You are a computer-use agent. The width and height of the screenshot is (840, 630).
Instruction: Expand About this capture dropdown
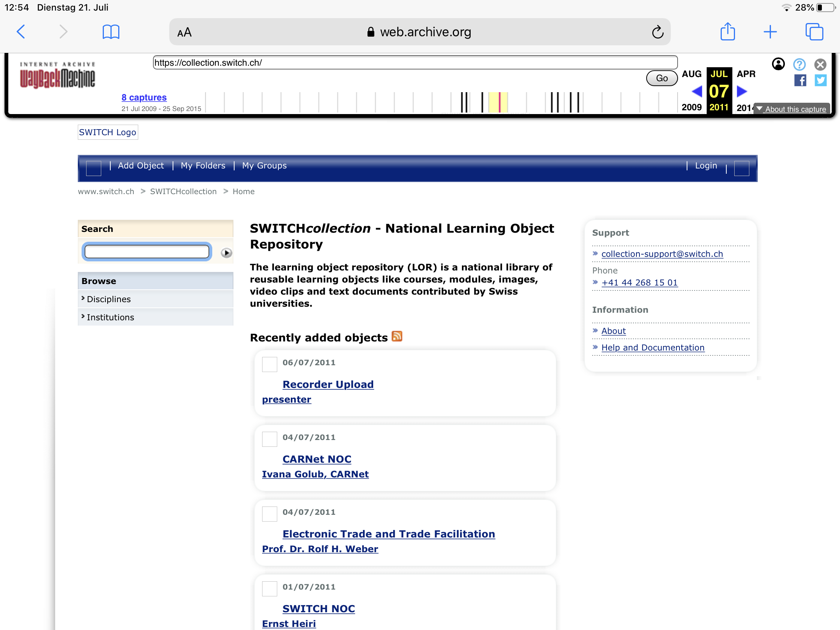[x=791, y=109]
